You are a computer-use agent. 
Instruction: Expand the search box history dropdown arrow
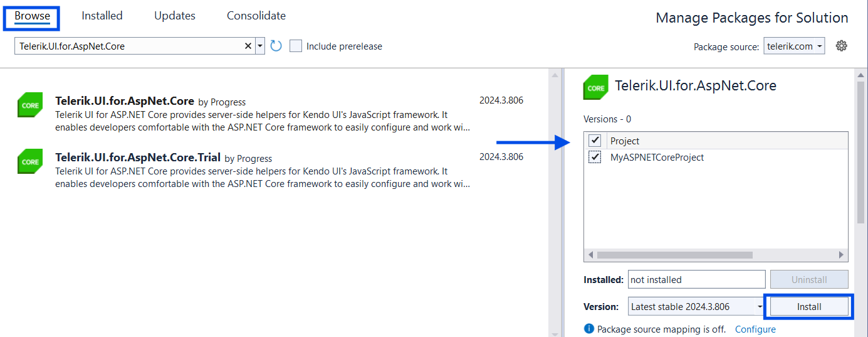coord(260,46)
